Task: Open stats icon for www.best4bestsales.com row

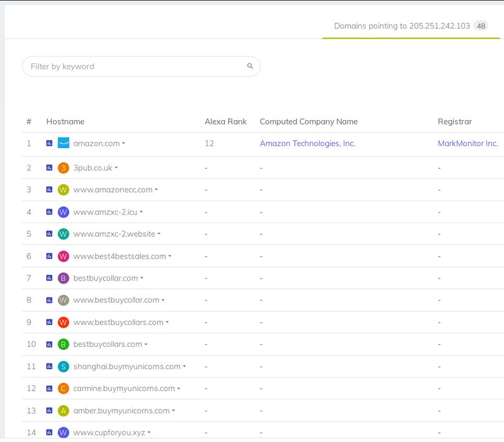Action: (x=49, y=256)
